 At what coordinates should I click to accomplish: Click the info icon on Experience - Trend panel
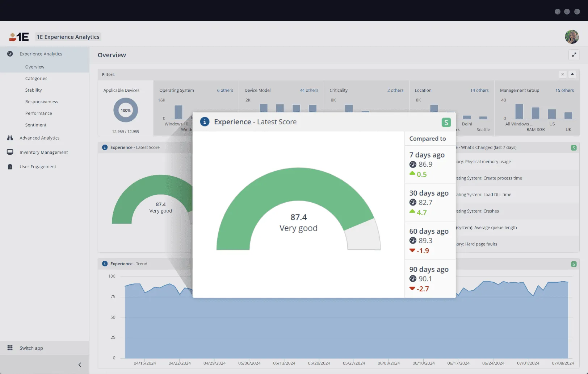(105, 264)
